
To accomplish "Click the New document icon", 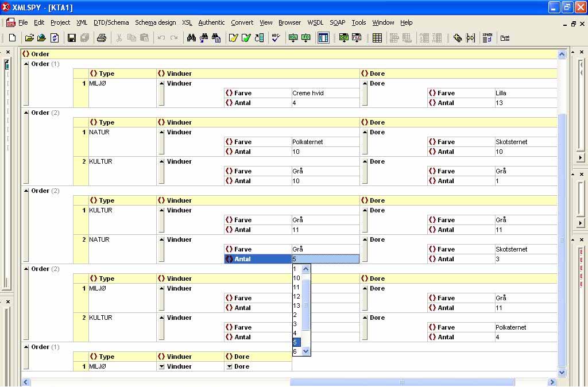I will pos(12,38).
